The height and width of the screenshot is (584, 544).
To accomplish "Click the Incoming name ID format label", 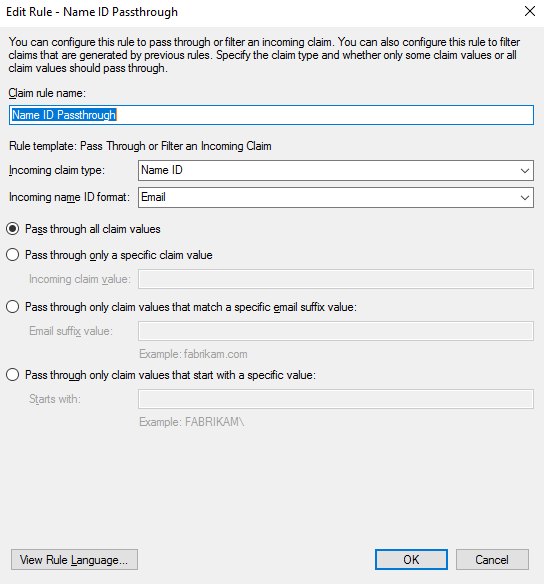I will (x=69, y=197).
